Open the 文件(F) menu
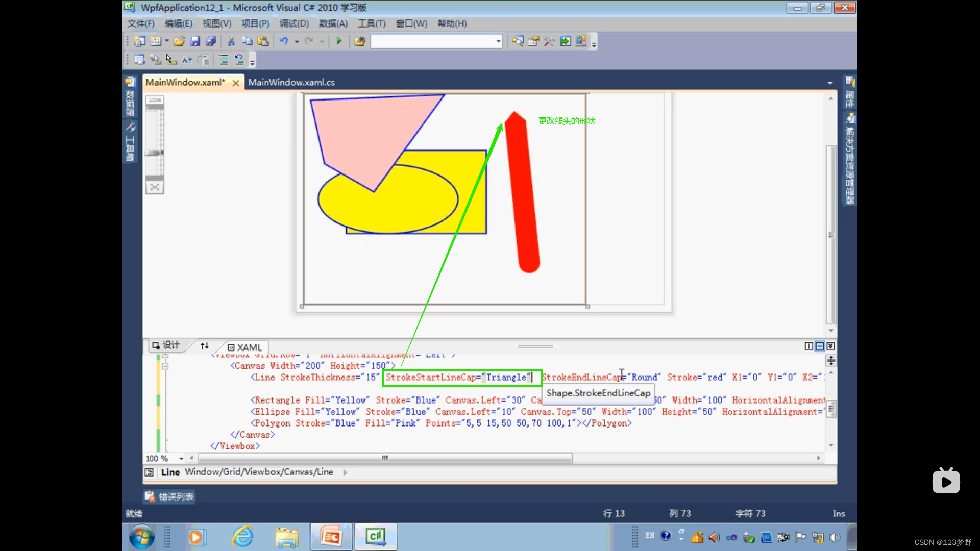The image size is (980, 551). (x=141, y=23)
